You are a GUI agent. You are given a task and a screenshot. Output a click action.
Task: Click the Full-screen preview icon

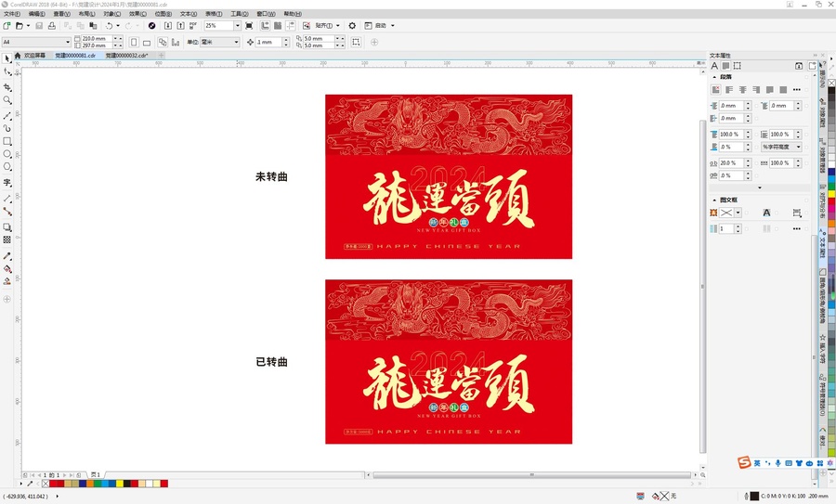(x=249, y=26)
